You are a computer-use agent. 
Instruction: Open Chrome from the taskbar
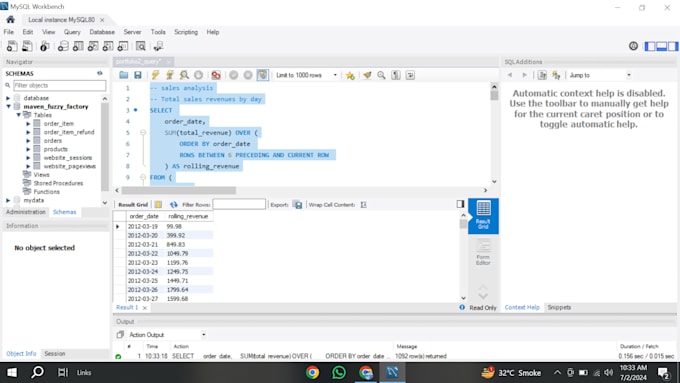pyautogui.click(x=312, y=373)
